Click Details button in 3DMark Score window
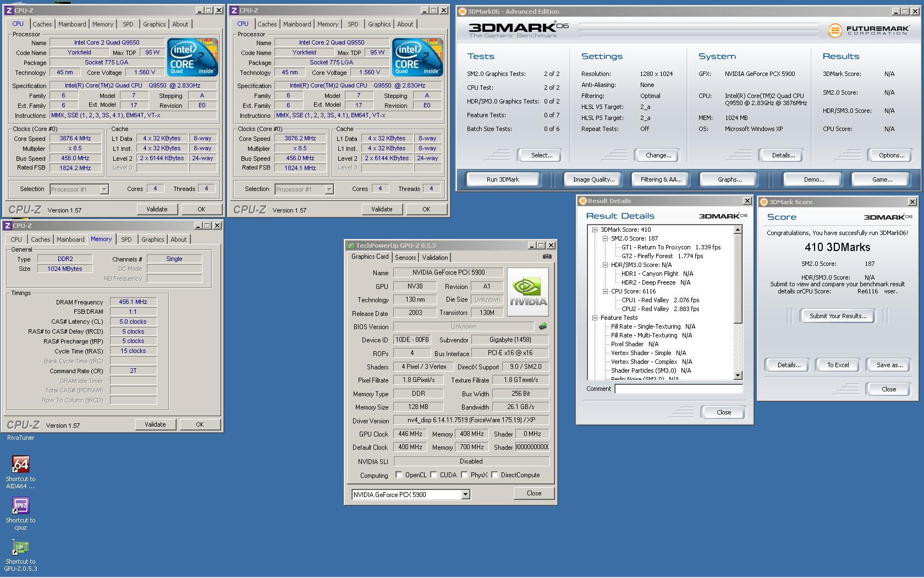This screenshot has height=578, width=924. click(x=788, y=365)
